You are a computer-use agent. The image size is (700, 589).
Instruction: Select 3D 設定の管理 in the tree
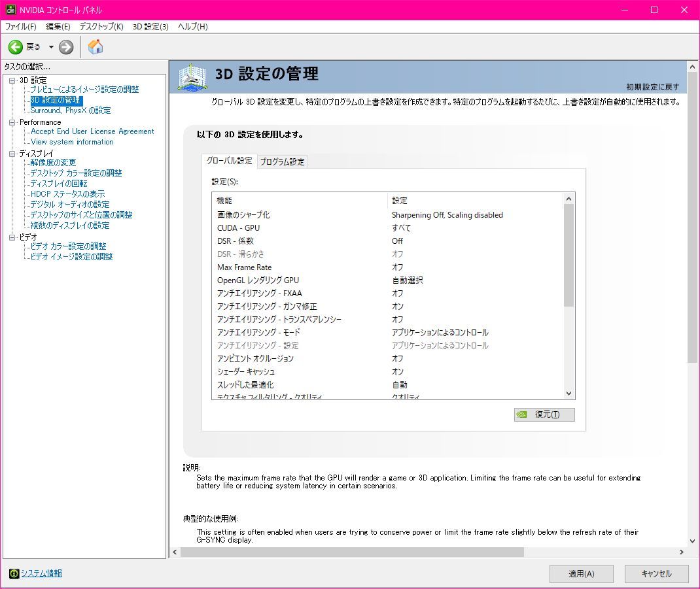tap(56, 100)
